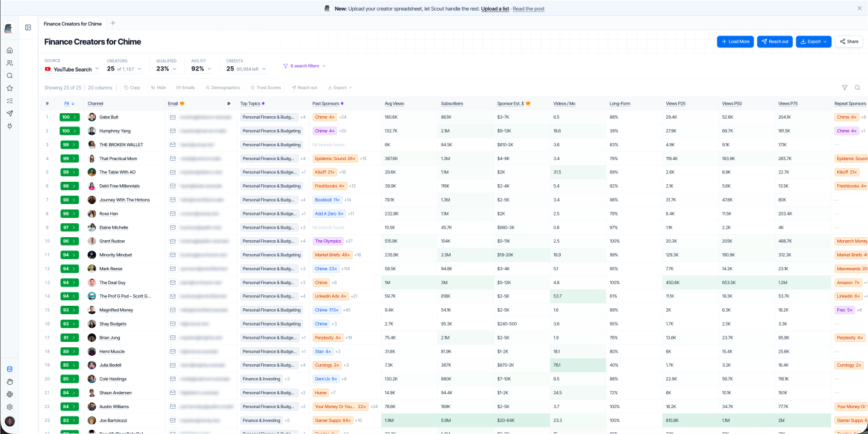The height and width of the screenshot is (434, 868).
Task: Click the play icon in Email column header
Action: (x=229, y=104)
